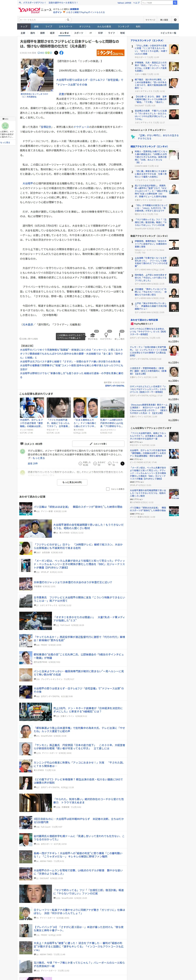This screenshot has width=196, height=980.
Task: Open マイページ link
Action: click(150, 20)
